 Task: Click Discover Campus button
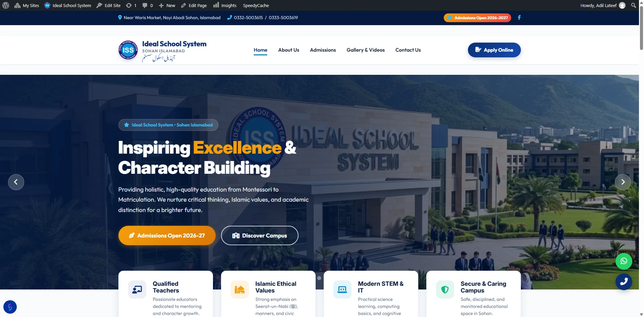coord(260,235)
